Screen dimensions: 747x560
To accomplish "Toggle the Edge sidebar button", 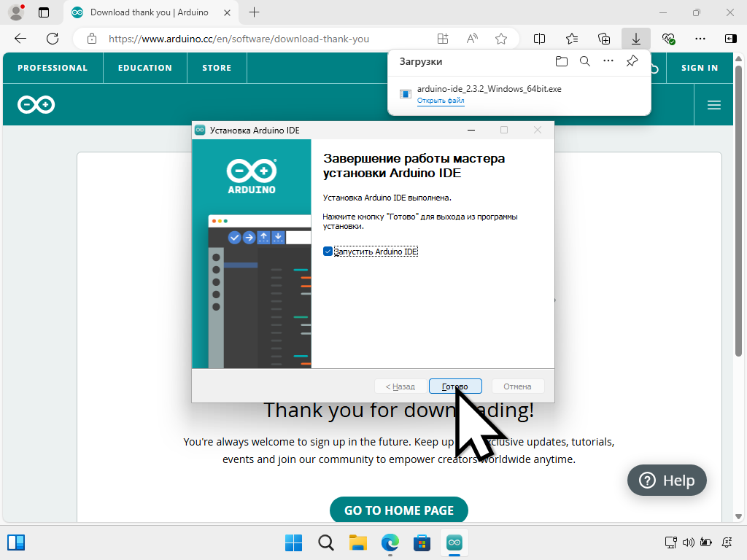I will [731, 39].
